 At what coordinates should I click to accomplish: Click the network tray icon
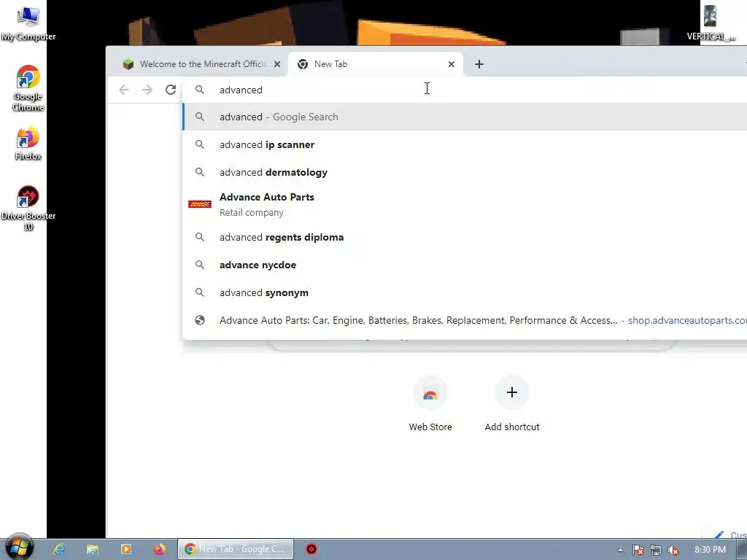click(x=656, y=550)
